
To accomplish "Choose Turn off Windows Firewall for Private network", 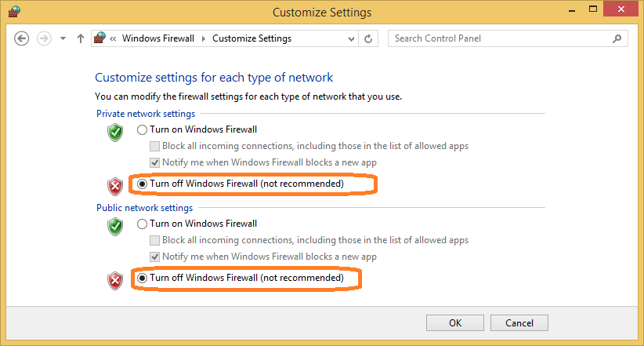I will (x=142, y=184).
